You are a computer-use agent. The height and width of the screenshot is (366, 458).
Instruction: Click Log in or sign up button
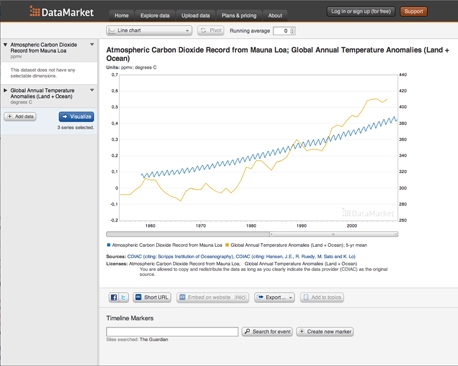click(361, 12)
